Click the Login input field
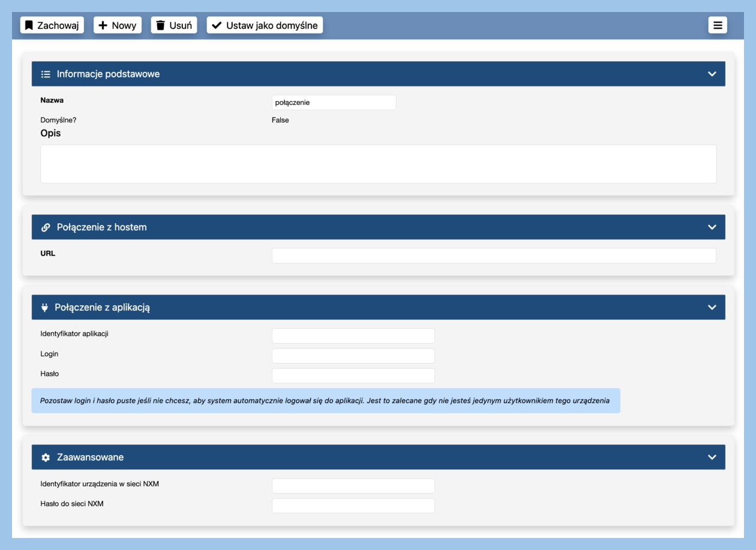Viewport: 756px width, 550px height. [x=353, y=356]
